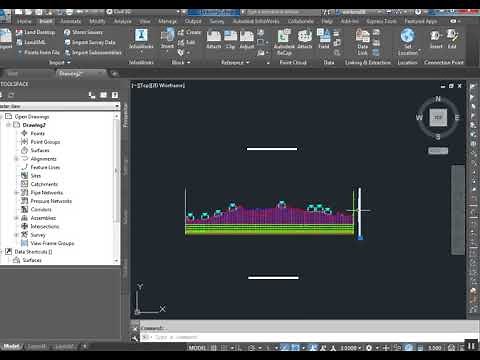Select Intersections in Toolspace tree

pyautogui.click(x=45, y=226)
